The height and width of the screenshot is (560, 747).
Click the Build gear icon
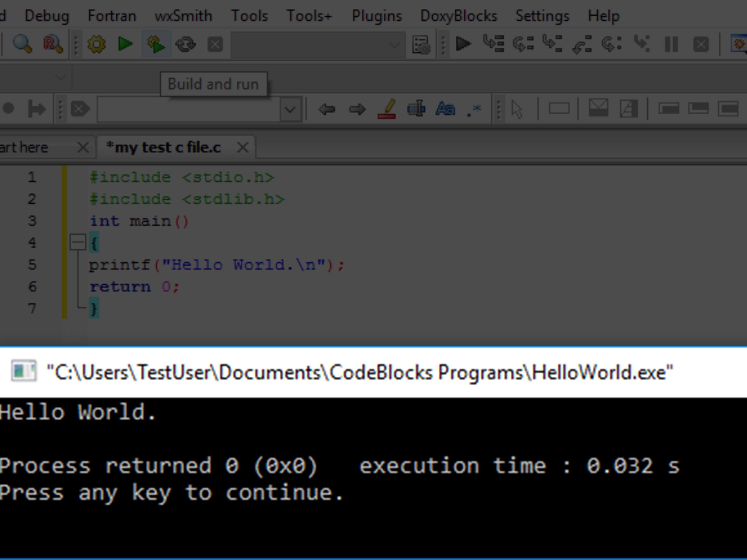pyautogui.click(x=97, y=44)
